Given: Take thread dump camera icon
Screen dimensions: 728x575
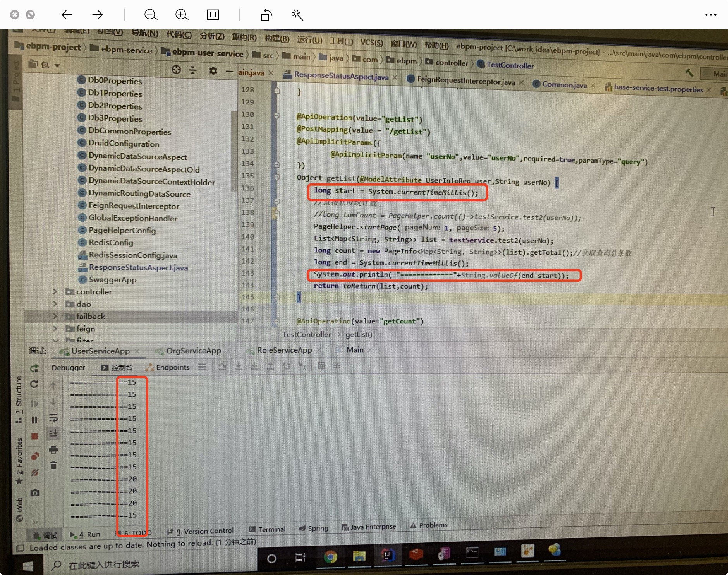Looking at the screenshot, I should pos(35,493).
